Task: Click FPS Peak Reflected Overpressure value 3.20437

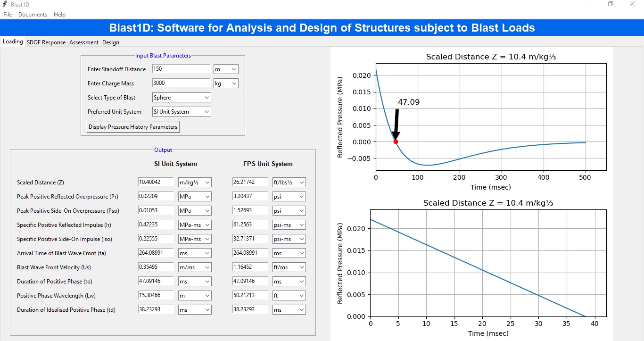Action: coord(250,196)
